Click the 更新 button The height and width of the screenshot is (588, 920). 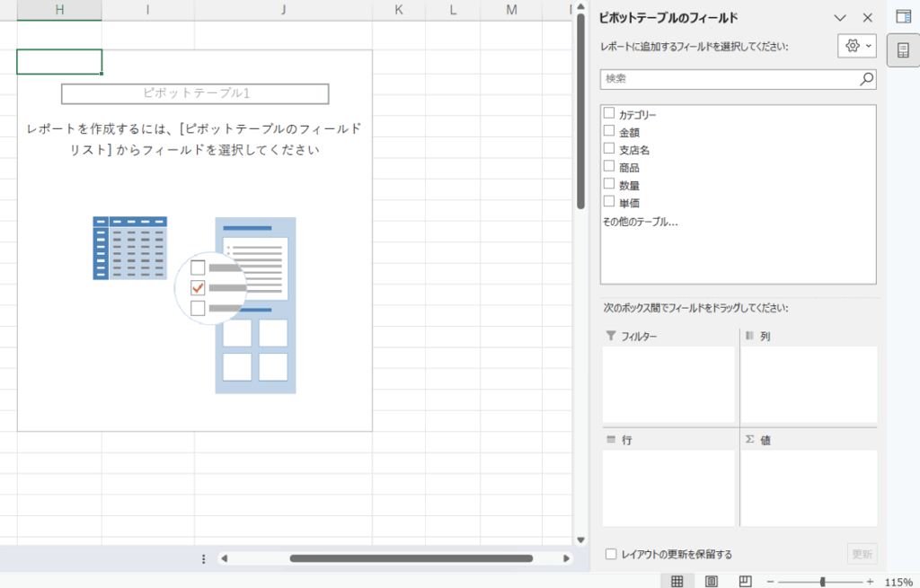(862, 554)
